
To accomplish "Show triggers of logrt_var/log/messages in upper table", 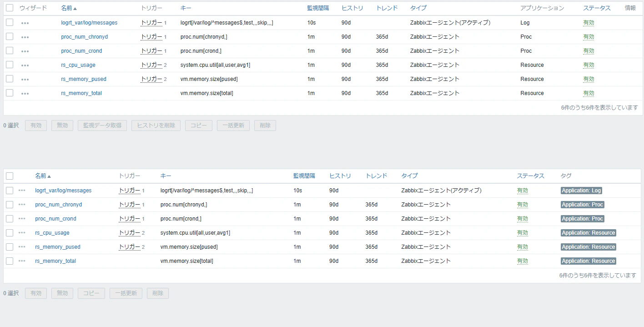I will (x=151, y=22).
